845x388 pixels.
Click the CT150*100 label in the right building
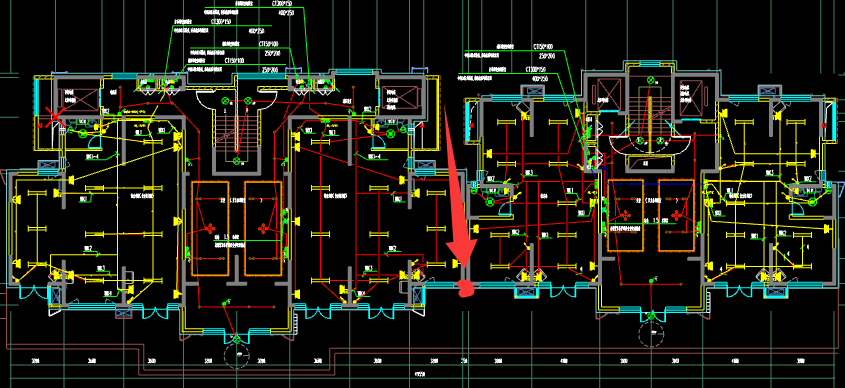point(543,47)
